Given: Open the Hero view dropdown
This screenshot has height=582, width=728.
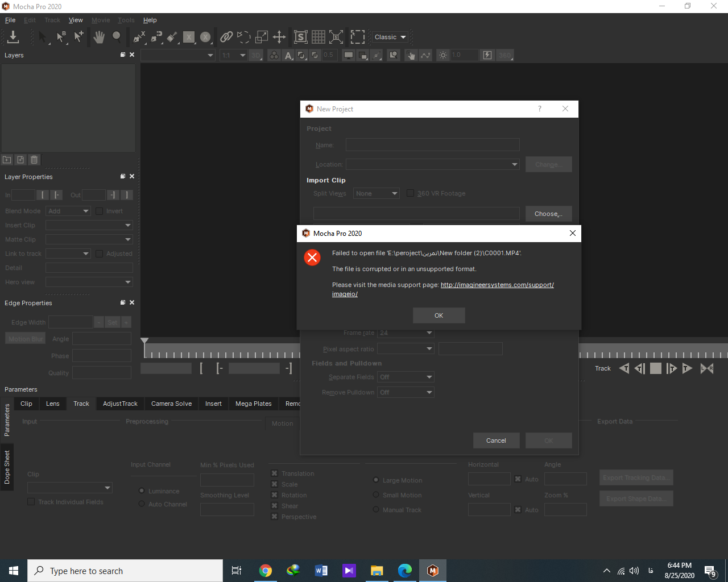Looking at the screenshot, I should point(89,282).
